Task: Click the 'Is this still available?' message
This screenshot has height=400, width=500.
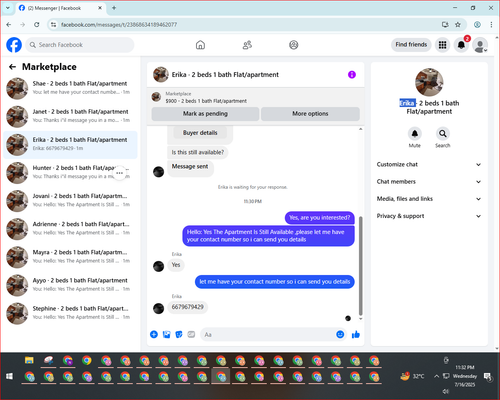Action: pos(198,152)
